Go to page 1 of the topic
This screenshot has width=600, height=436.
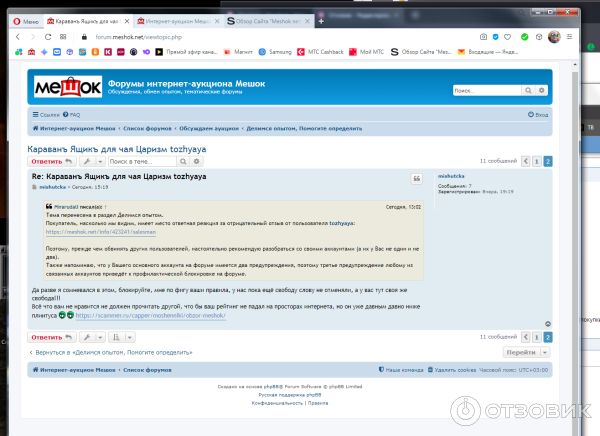(x=537, y=160)
